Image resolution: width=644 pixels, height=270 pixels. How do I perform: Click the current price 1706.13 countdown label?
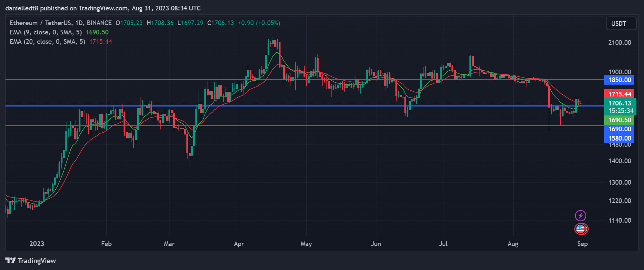[620, 107]
